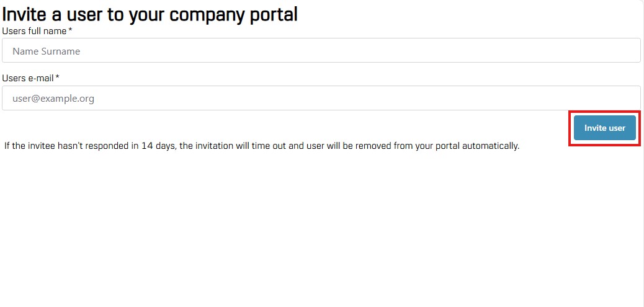Click the Users full name input field

[x=321, y=51]
